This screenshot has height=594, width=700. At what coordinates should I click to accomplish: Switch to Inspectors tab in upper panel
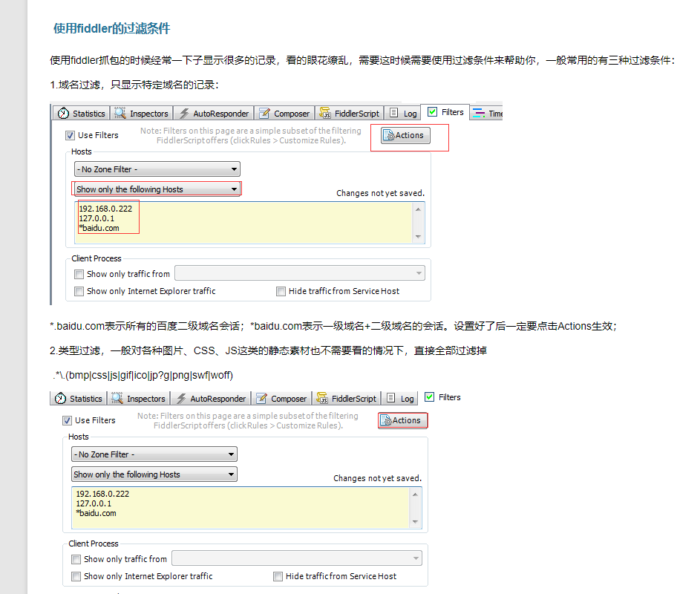(x=141, y=114)
